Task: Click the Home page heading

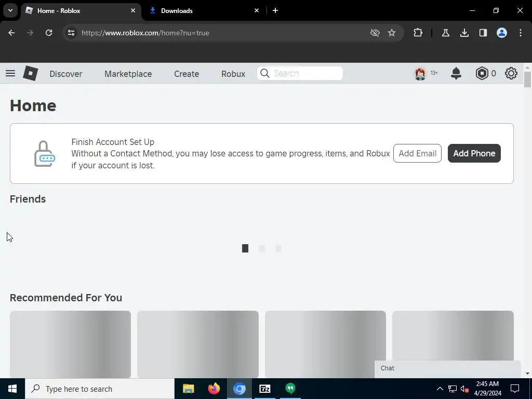Action: coord(33,105)
